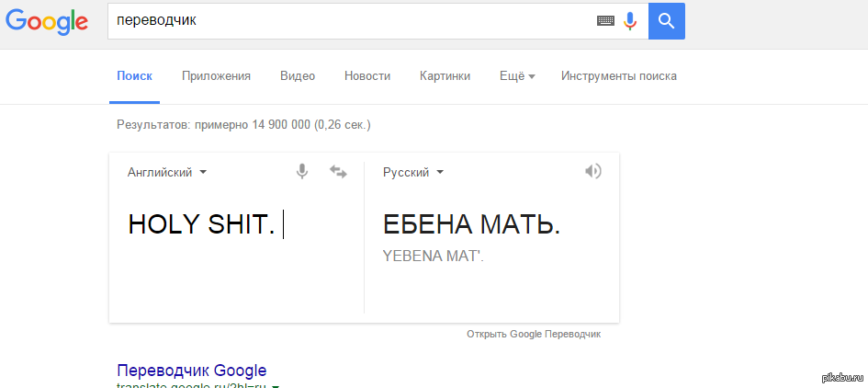This screenshot has width=868, height=388.
Task: Open the Новости tab
Action: [x=367, y=76]
